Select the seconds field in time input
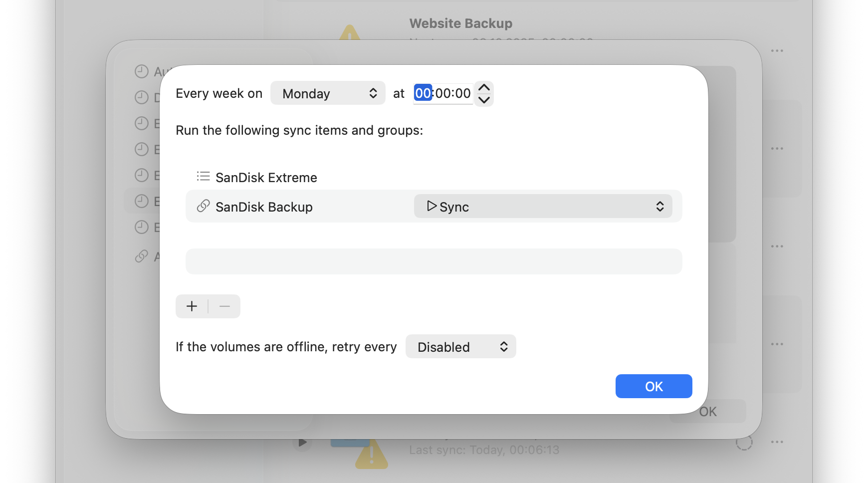Viewport: 868px width, 483px height. [x=462, y=93]
